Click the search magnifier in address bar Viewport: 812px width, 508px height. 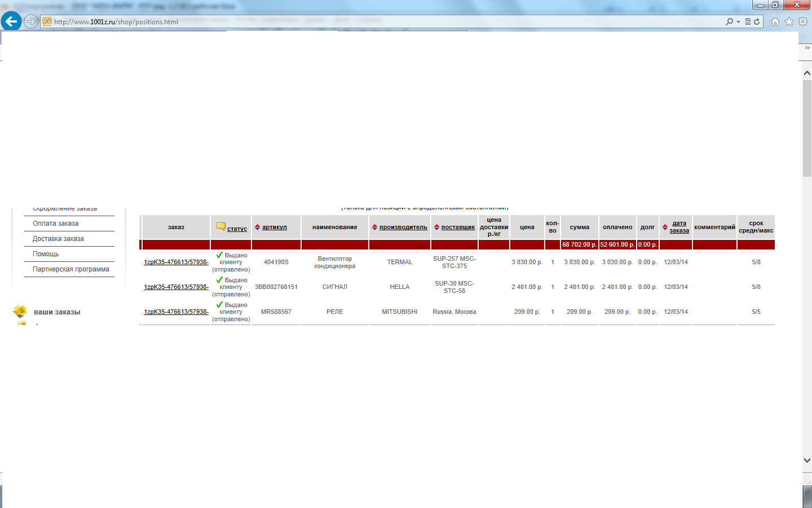click(x=730, y=21)
